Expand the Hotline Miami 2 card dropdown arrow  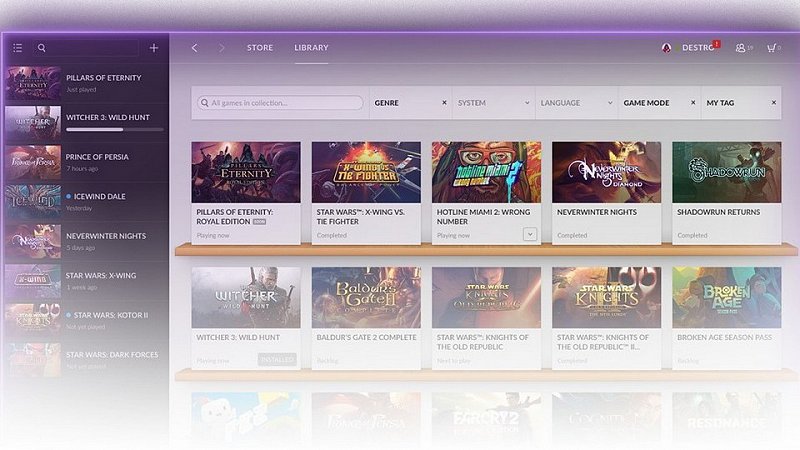530,234
